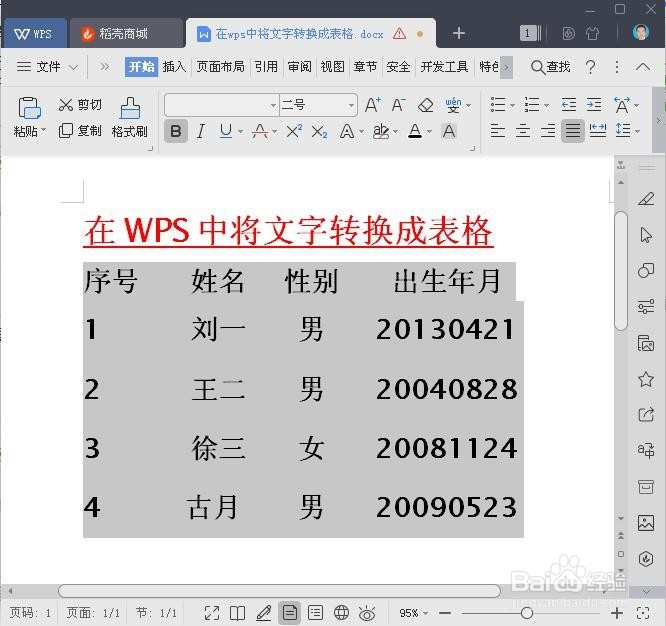Image resolution: width=666 pixels, height=626 pixels.
Task: Open the numbered list dropdown arrow
Action: coord(546,105)
